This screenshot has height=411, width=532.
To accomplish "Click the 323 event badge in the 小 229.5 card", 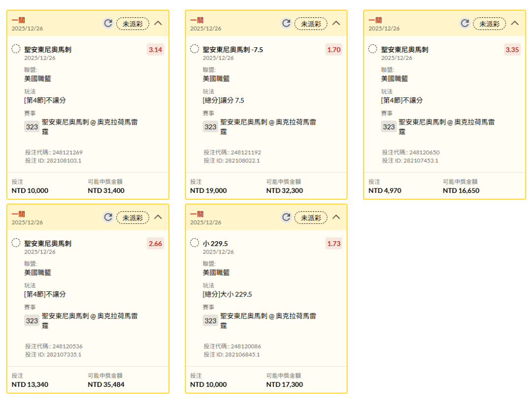I will [210, 320].
